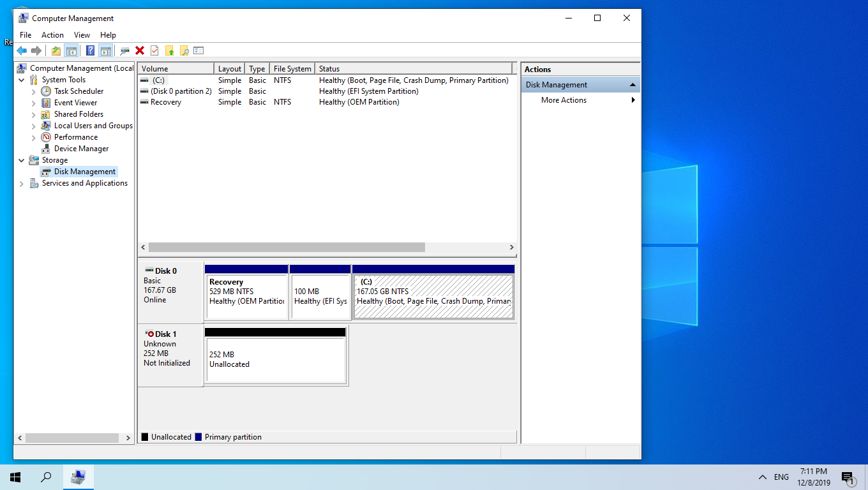Collapse the Disk Management actions section
Viewport: 868px width, 490px height.
[x=632, y=85]
